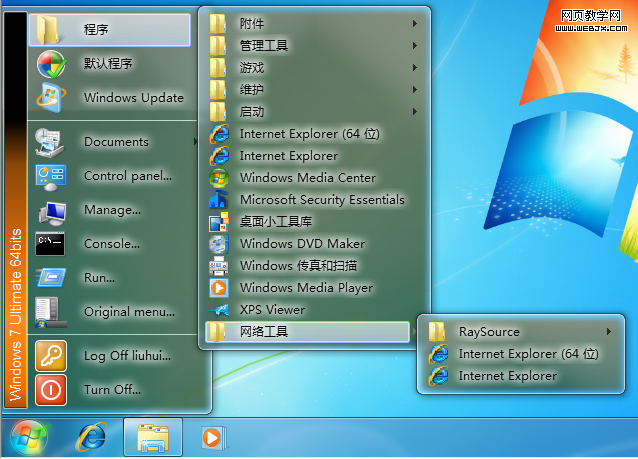Screen dimensions: 638x459
Task: Click the Windows Update icon
Action: click(x=51, y=97)
